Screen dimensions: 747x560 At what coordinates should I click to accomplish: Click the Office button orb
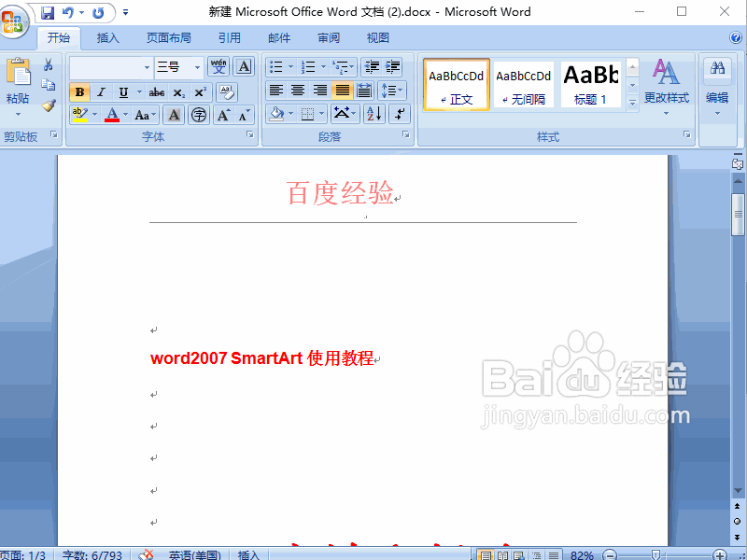(x=12, y=21)
